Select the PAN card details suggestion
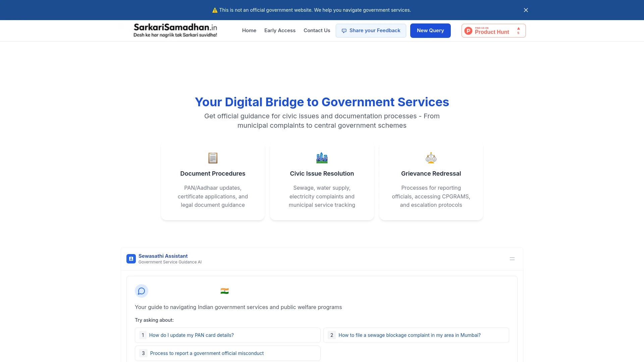The image size is (644, 362). pyautogui.click(x=227, y=335)
